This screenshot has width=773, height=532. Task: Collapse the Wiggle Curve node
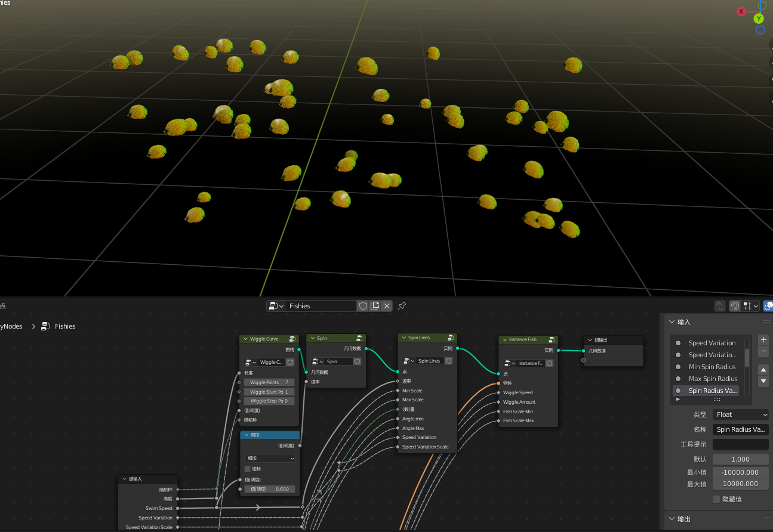[x=245, y=339]
